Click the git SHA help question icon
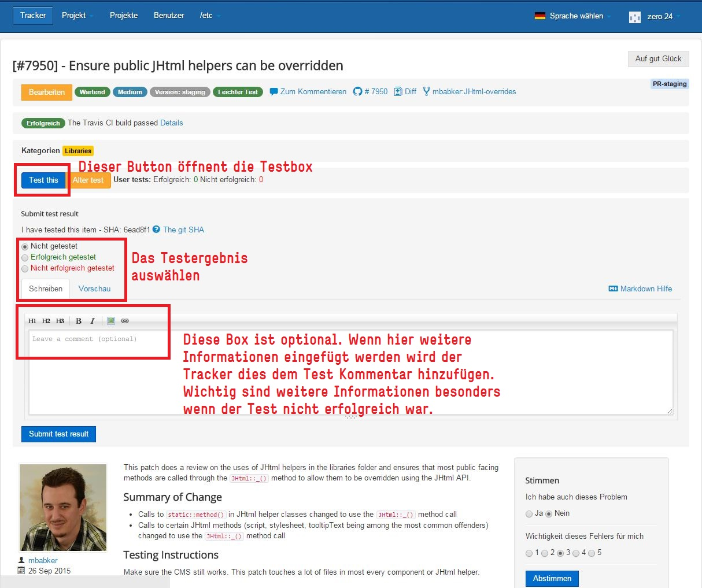The width and height of the screenshot is (702, 588). point(156,230)
